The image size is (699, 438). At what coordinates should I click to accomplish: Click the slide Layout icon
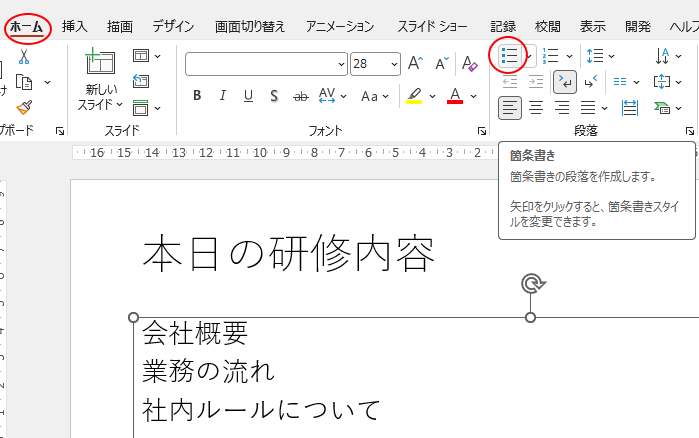point(141,56)
